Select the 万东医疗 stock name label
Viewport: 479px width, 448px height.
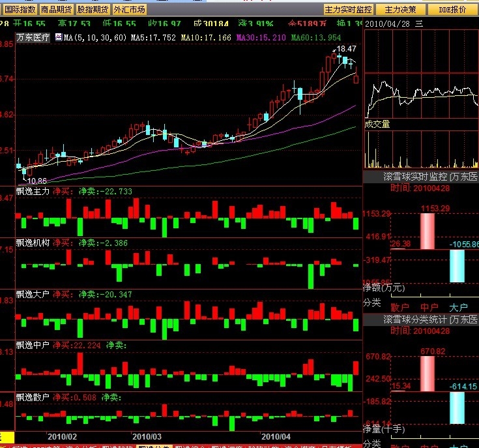click(33, 38)
